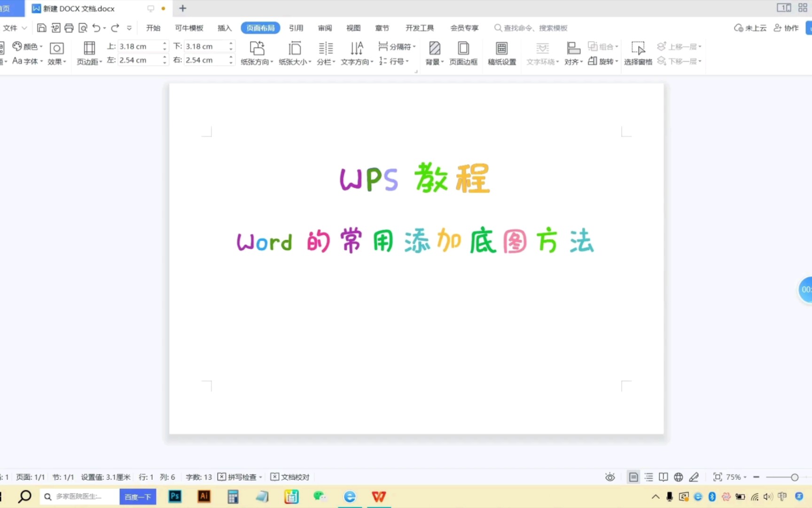The width and height of the screenshot is (812, 508).
Task: Click the WPS icon in the taskbar
Action: [379, 496]
